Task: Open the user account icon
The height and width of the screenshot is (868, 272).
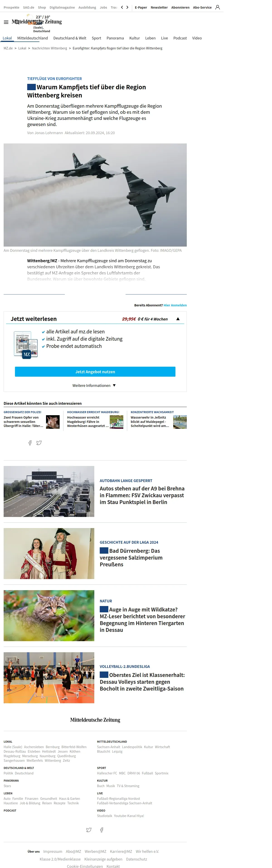Action: tap(218, 7)
